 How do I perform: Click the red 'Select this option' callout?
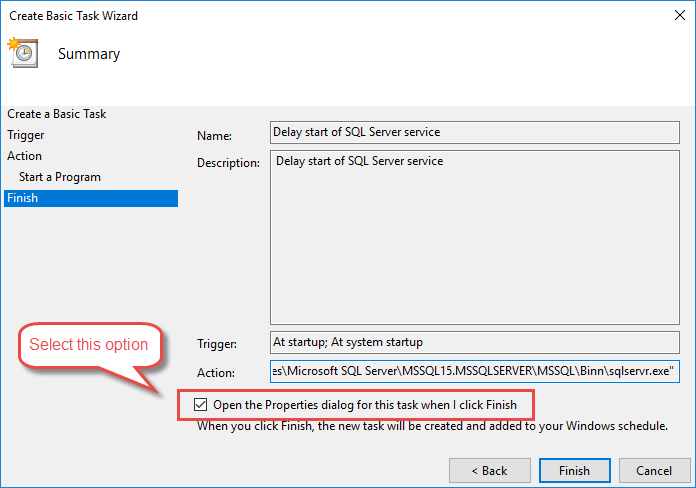pyautogui.click(x=89, y=345)
